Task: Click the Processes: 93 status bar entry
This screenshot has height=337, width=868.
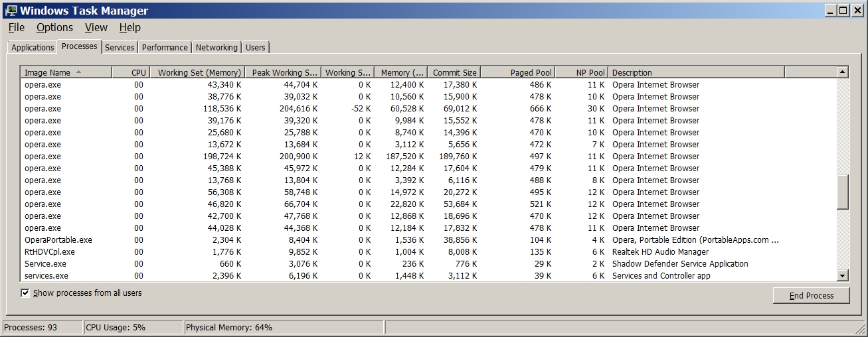Action: 42,328
